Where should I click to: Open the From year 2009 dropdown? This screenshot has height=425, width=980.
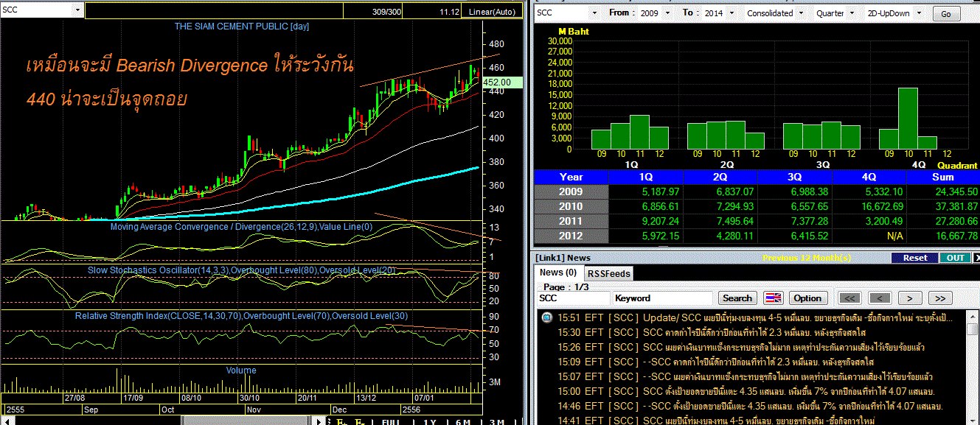pos(668,13)
